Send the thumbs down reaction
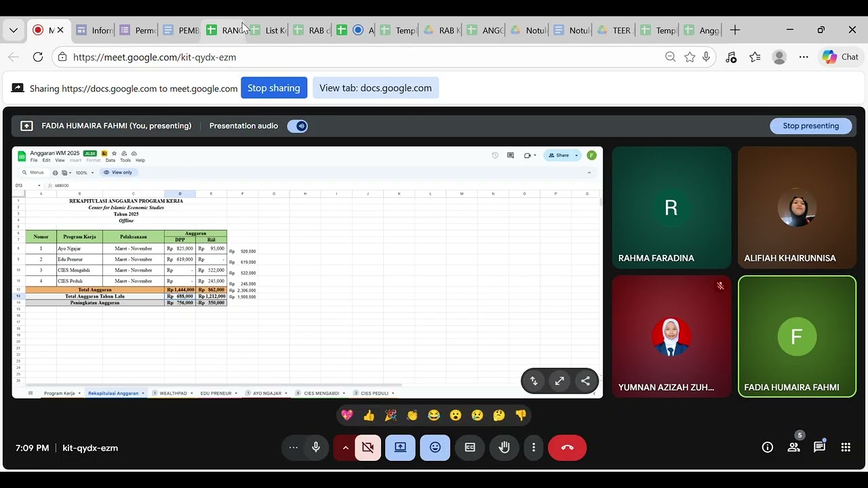This screenshot has height=488, width=868. [x=521, y=415]
